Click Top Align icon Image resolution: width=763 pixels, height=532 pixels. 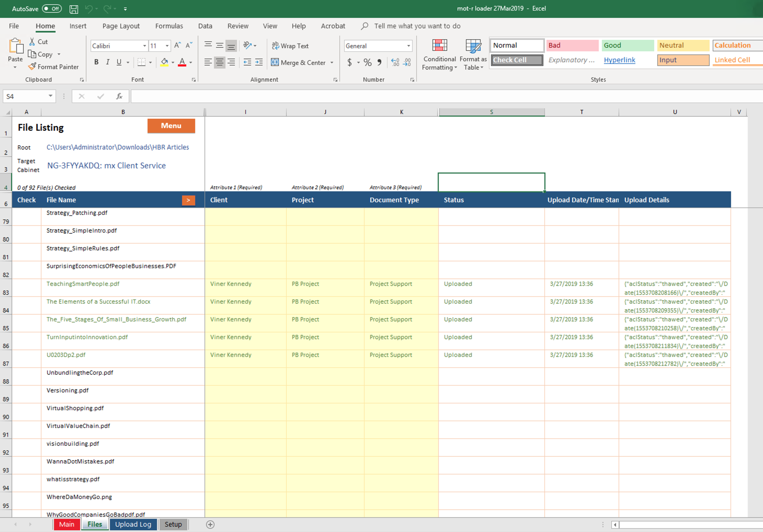click(x=208, y=45)
